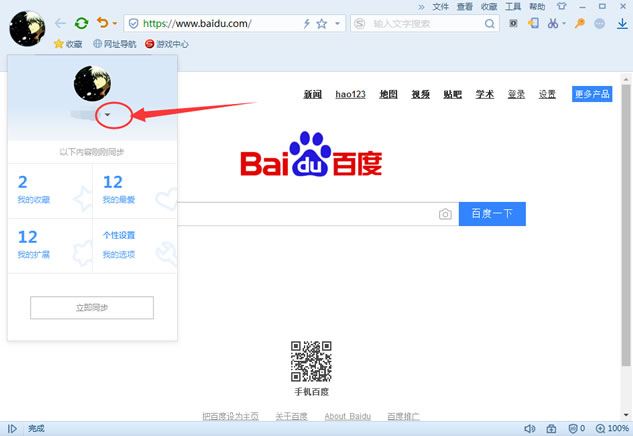Open the 贴吧 link on Baidu
The width and height of the screenshot is (633, 436).
pos(453,94)
